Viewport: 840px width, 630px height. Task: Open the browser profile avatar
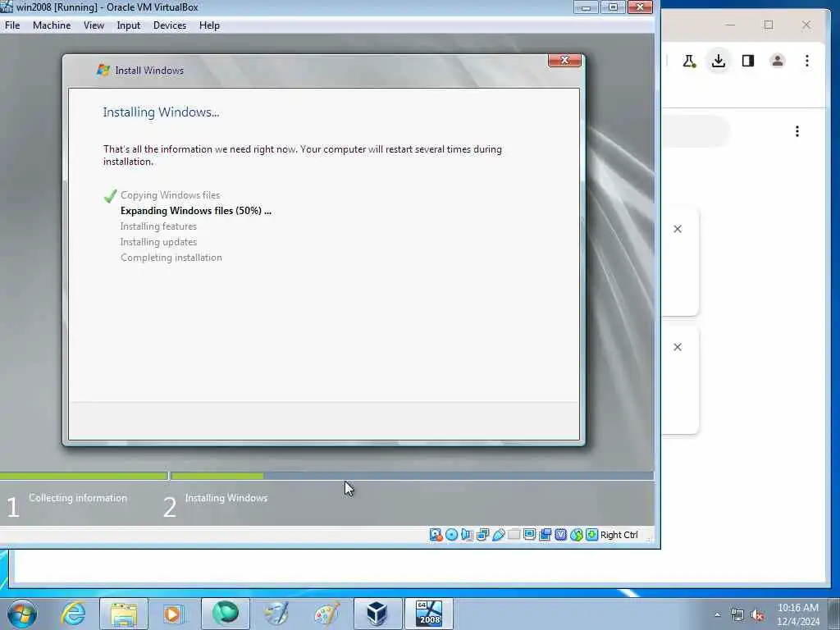point(778,61)
